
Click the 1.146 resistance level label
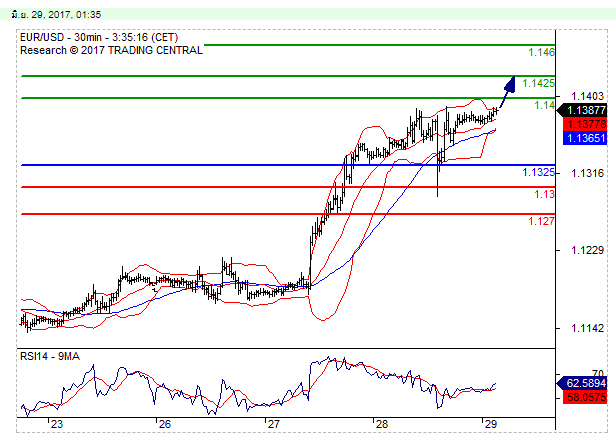541,52
